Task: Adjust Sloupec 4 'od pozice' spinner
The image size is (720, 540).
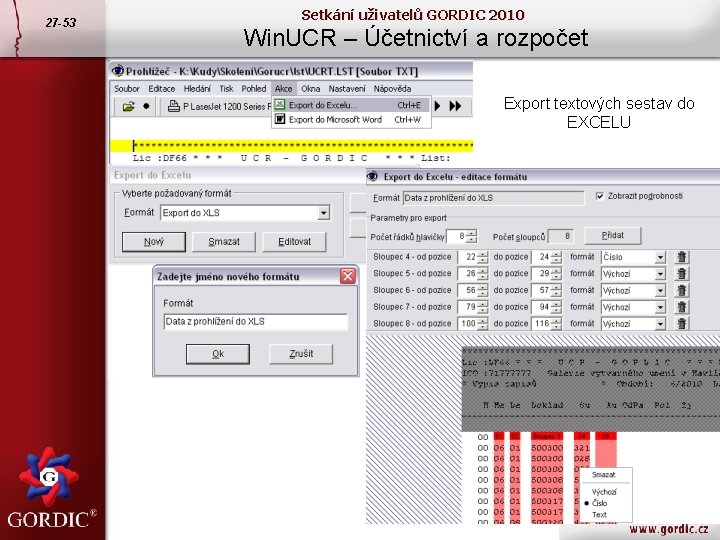Action: click(482, 257)
